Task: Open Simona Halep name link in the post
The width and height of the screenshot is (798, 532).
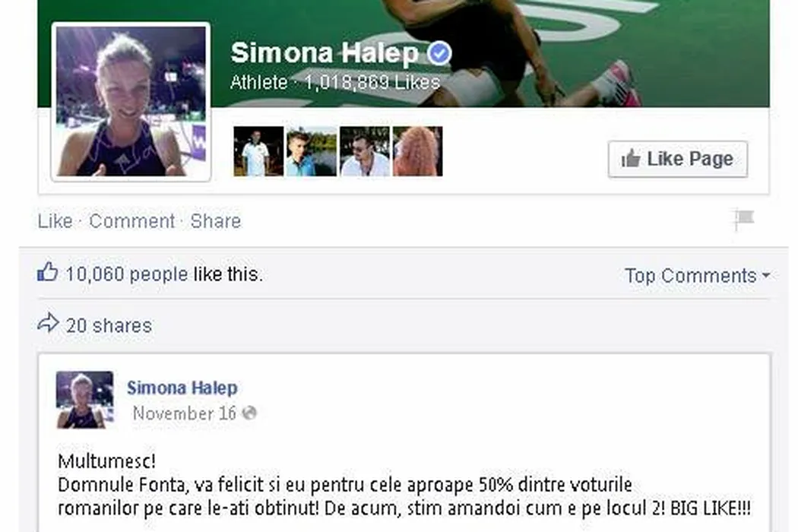Action: point(182,388)
